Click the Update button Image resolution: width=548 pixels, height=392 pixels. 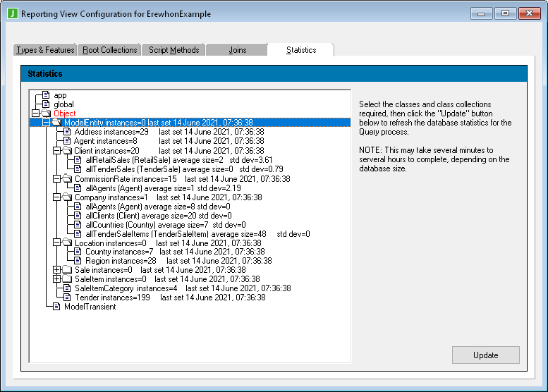pos(485,355)
